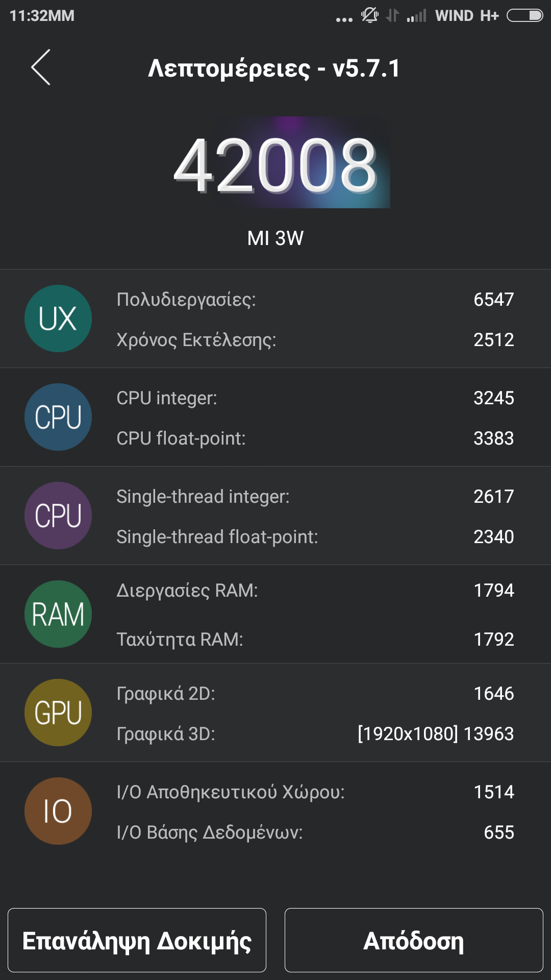Screen dimensions: 551x980
Task: Tap the purple CPU single-thread icon
Action: [58, 516]
